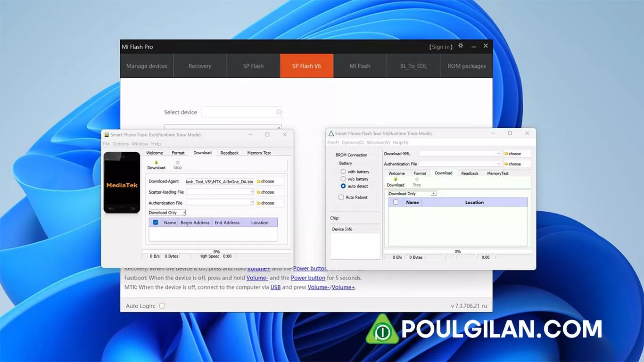The image size is (644, 362).
Task: Open MemoryTest tab in Flash Tool V6
Action: tap(498, 173)
